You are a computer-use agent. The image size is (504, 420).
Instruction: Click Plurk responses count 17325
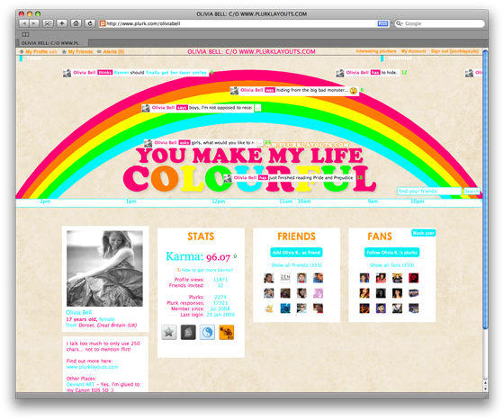click(x=220, y=303)
